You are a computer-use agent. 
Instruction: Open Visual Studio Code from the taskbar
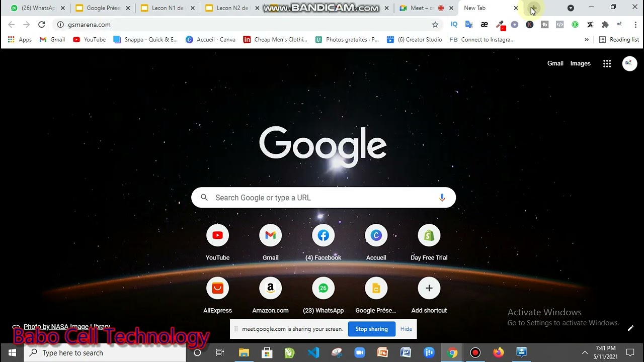click(313, 352)
